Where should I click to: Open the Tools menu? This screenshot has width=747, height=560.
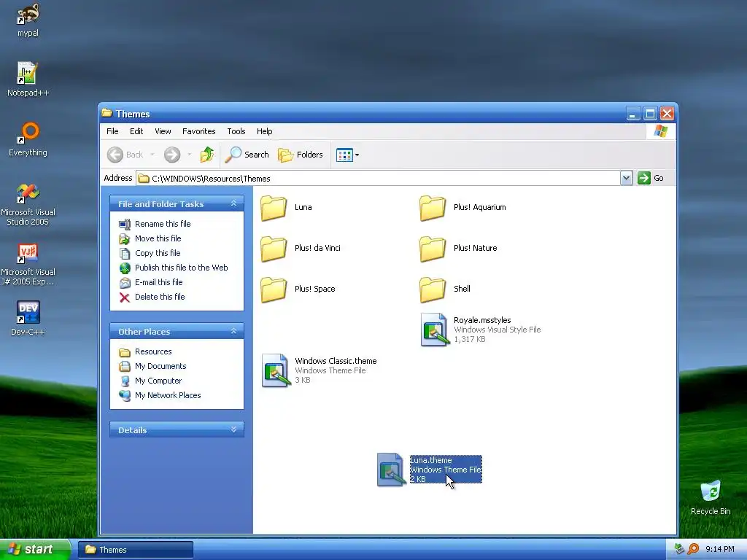pyautogui.click(x=236, y=131)
